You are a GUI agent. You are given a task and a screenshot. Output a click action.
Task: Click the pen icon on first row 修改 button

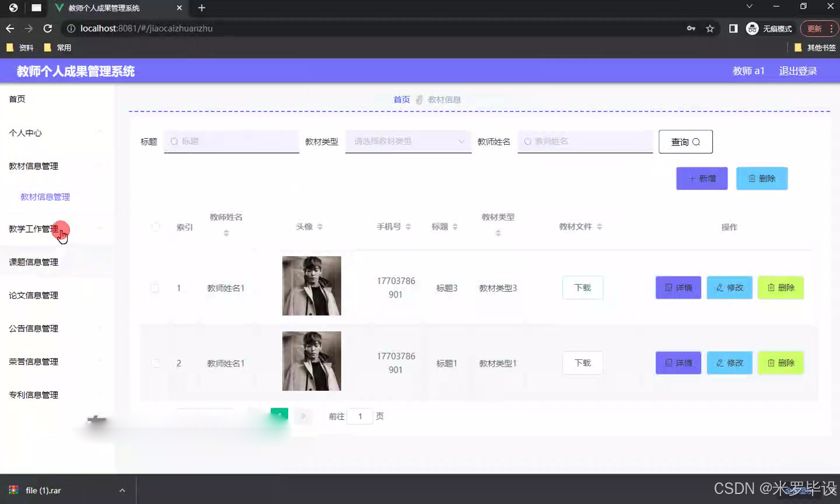(721, 288)
